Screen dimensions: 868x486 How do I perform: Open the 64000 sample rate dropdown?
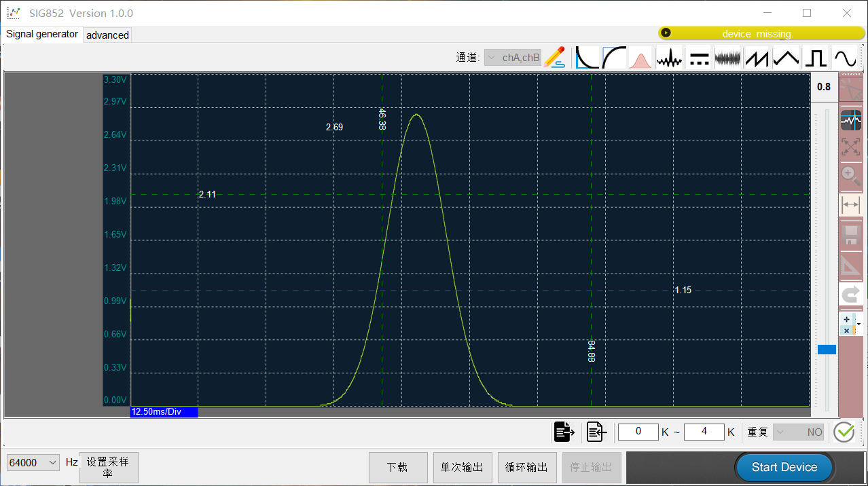(x=33, y=462)
